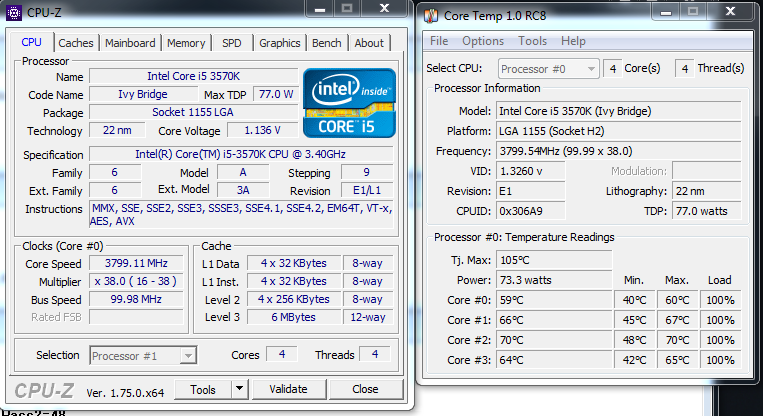This screenshot has height=416, width=763.
Task: Click the Core #1 temperature 66°C
Action: (554, 320)
